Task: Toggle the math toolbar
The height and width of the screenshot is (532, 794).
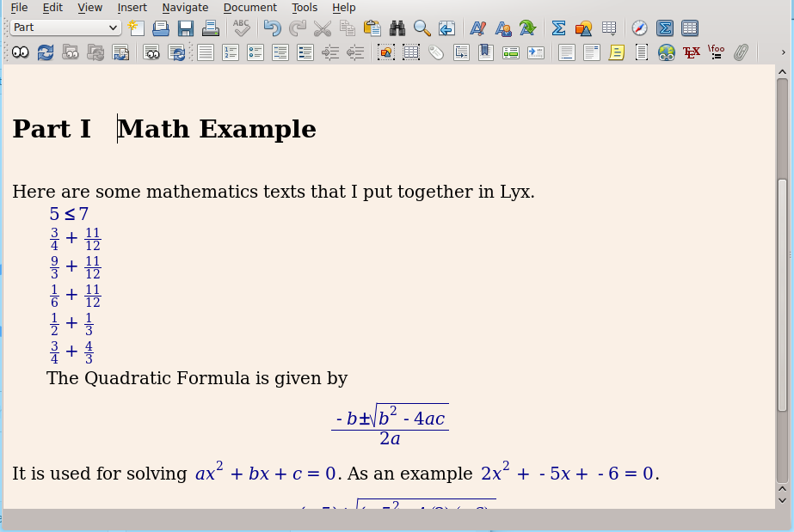Action: [664, 28]
